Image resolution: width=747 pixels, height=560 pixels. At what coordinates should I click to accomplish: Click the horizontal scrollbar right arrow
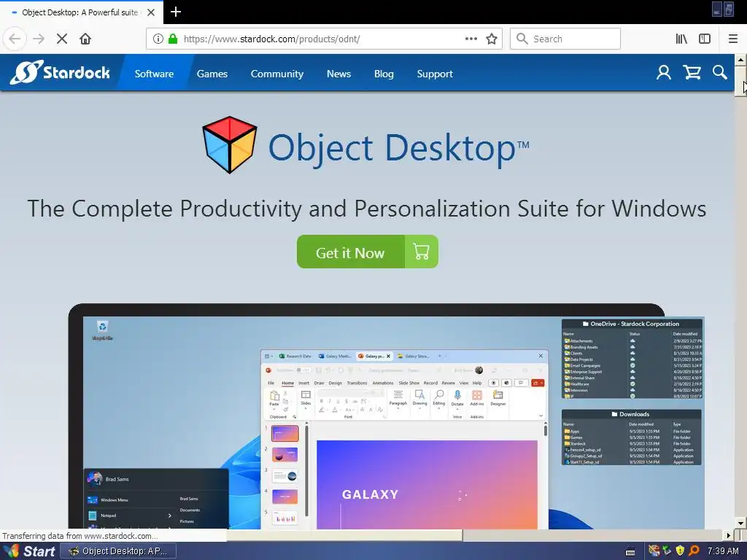click(729, 535)
